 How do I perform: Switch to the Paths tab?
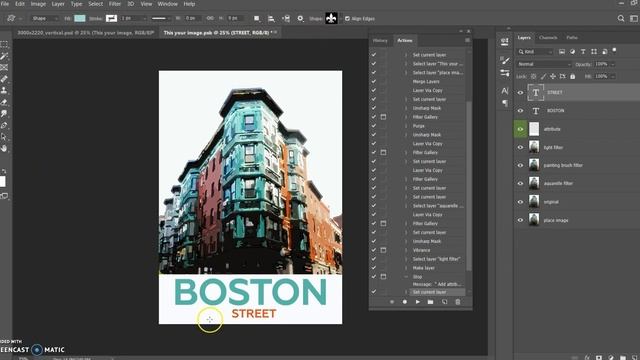(x=572, y=38)
